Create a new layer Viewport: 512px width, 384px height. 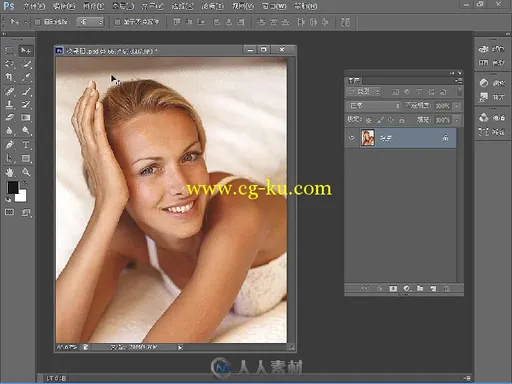[433, 288]
